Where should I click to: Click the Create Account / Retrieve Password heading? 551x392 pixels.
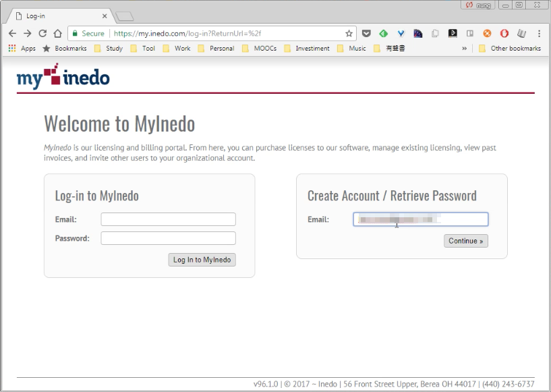(392, 196)
